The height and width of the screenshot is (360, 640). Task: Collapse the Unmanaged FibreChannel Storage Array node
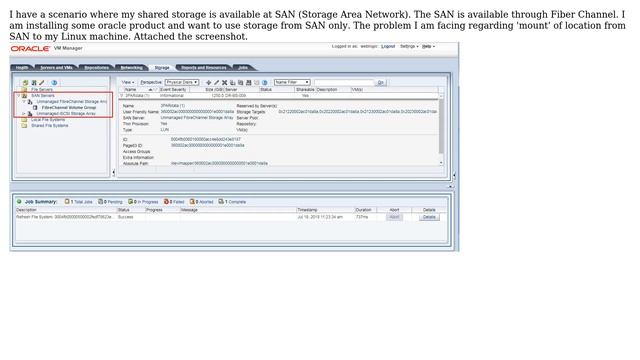click(24, 102)
